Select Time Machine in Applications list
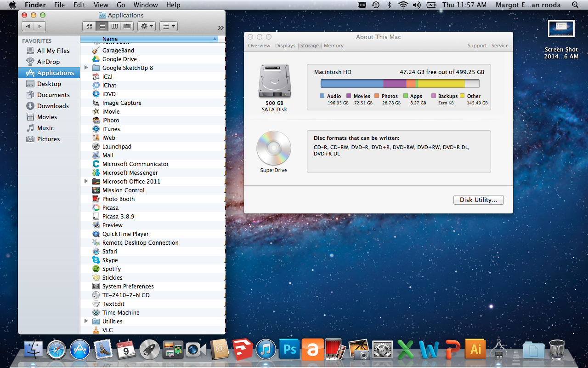Image resolution: width=588 pixels, height=368 pixels. [153, 312]
